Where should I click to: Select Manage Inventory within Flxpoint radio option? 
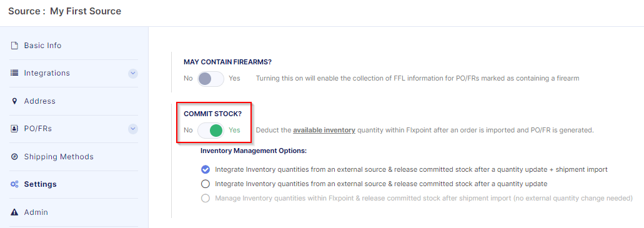pos(206,199)
